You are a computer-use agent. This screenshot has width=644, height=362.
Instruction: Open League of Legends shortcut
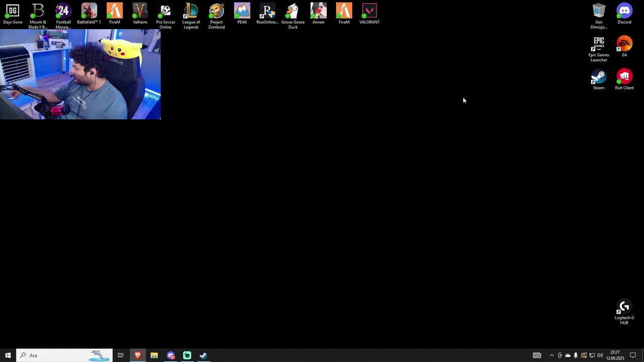click(191, 16)
